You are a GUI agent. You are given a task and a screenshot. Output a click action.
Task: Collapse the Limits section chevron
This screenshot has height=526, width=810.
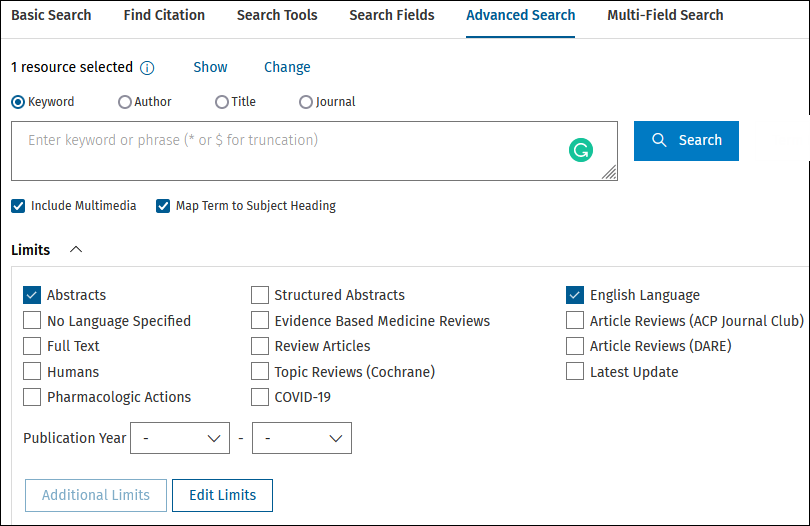click(x=76, y=250)
